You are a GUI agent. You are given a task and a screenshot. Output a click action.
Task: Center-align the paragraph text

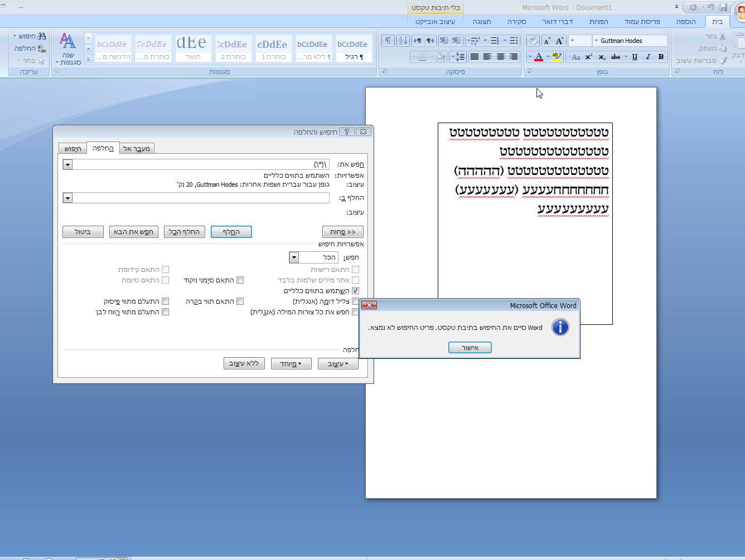[501, 57]
